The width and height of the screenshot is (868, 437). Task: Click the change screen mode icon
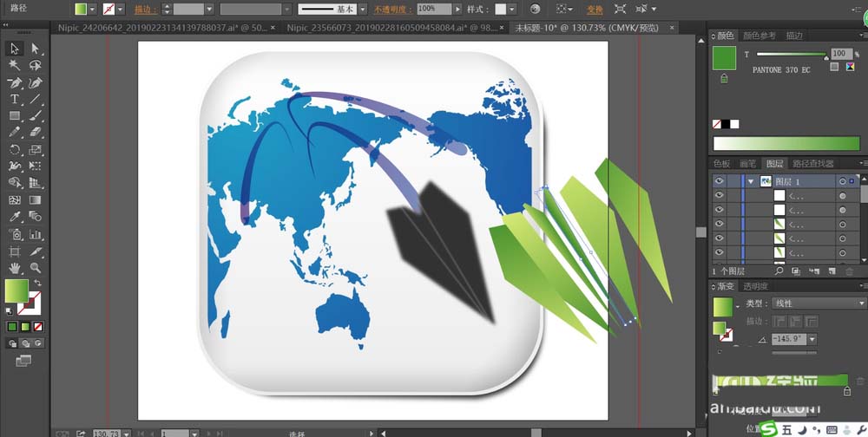pos(23,361)
